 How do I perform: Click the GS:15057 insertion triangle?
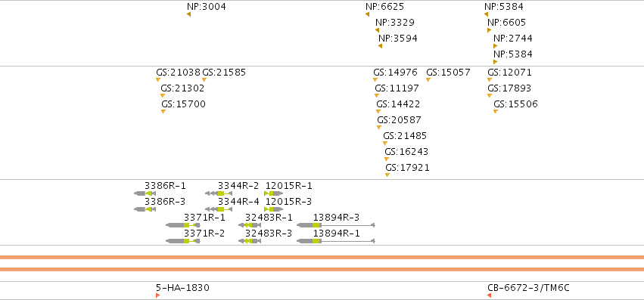point(428,79)
